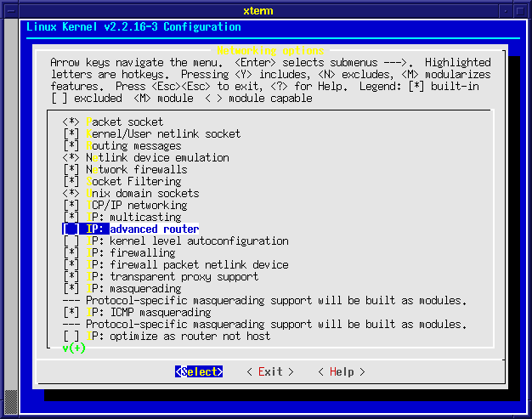
Task: Select the Netlink device emulation option
Action: pos(157,158)
